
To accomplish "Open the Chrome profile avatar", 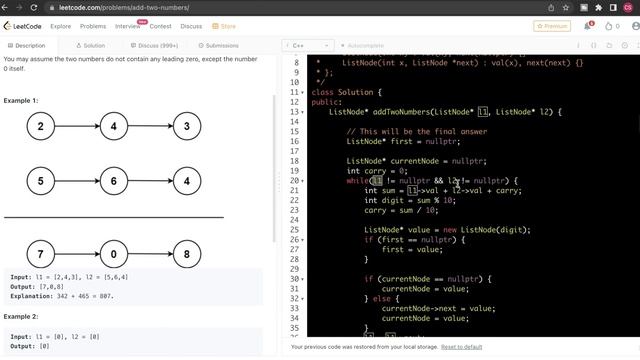I will coord(628,7).
